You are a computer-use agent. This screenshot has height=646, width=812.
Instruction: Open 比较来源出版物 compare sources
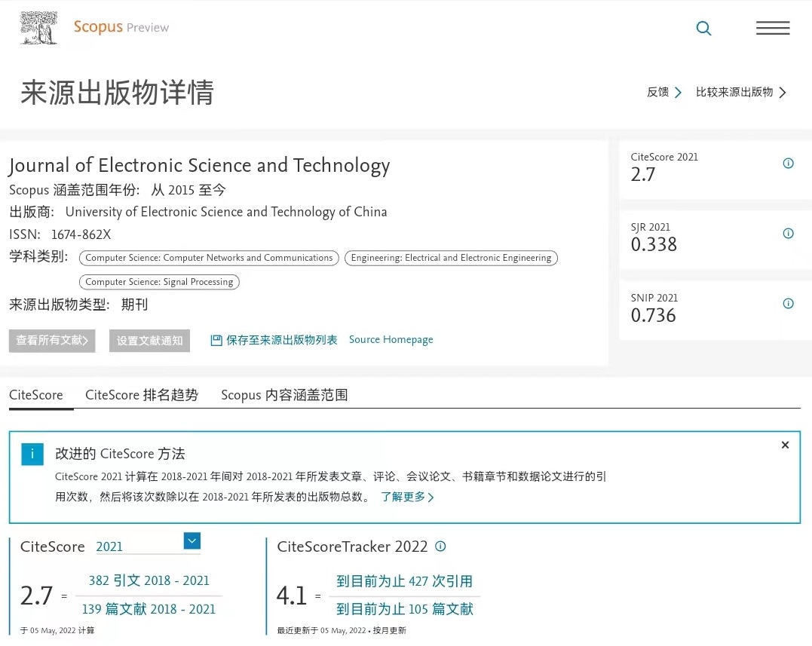coord(740,92)
